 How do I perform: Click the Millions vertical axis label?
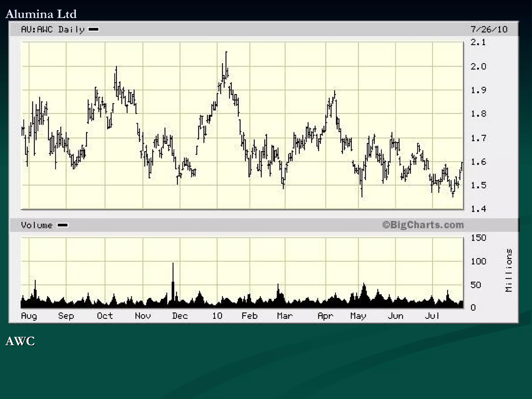(x=509, y=270)
